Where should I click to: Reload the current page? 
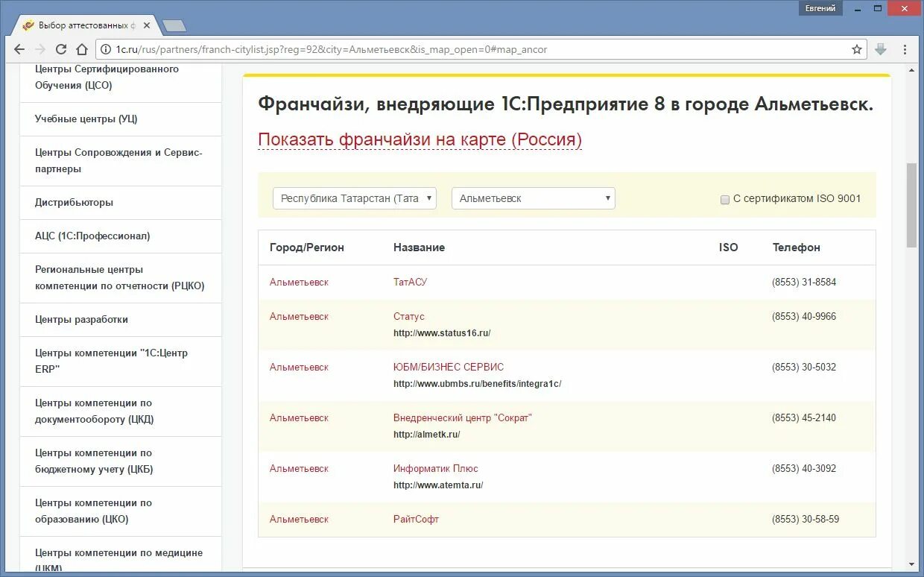click(61, 49)
